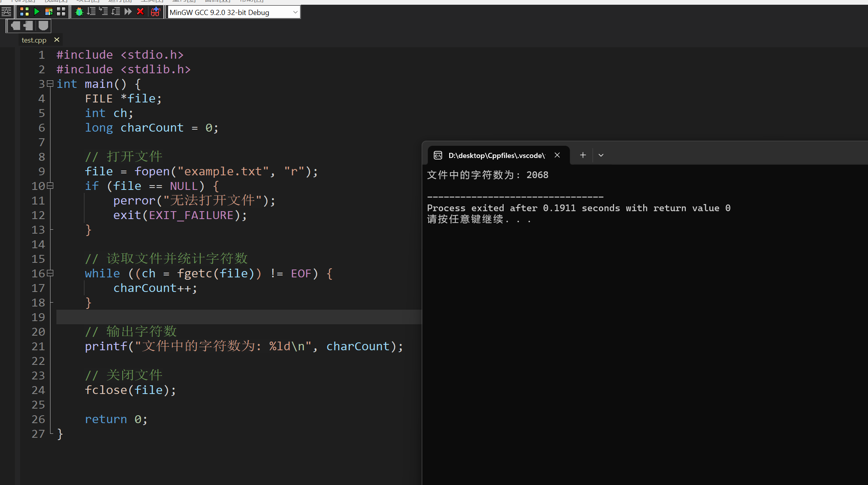The height and width of the screenshot is (485, 868).
Task: Click the '// 打开文件' comment
Action: click(123, 157)
